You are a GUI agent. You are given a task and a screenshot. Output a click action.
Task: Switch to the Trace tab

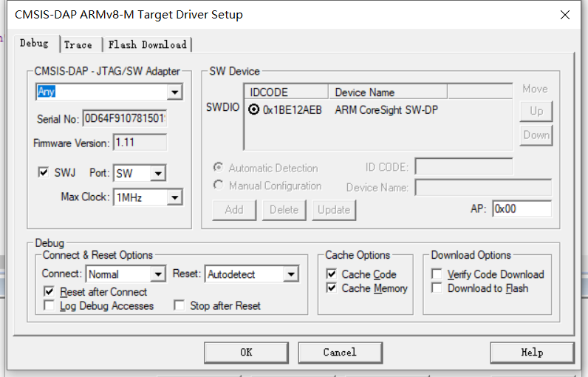pyautogui.click(x=78, y=44)
